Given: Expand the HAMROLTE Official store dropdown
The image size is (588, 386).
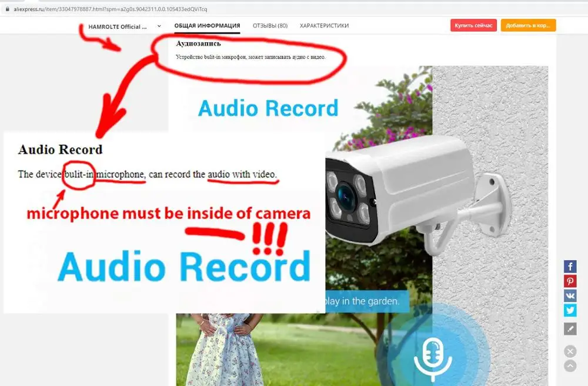Looking at the screenshot, I should click(159, 26).
